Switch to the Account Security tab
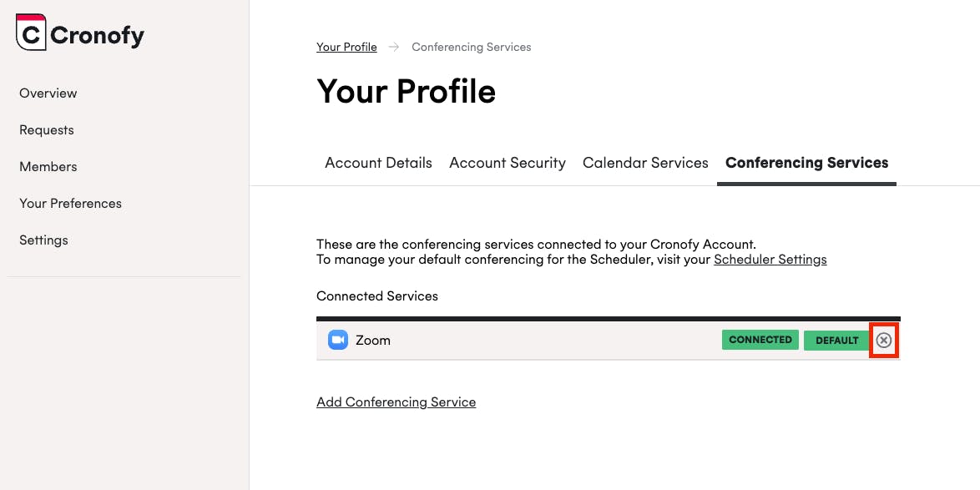The height and width of the screenshot is (490, 980). 508,163
